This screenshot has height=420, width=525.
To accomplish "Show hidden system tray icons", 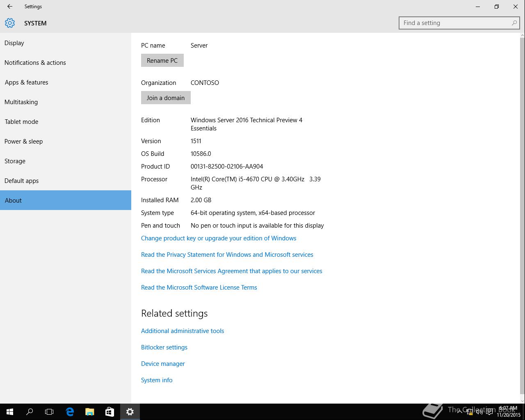I will [460, 412].
